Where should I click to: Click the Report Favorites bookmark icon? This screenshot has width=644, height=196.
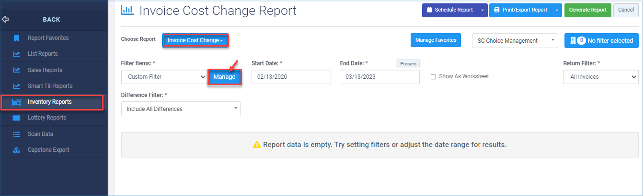16,38
